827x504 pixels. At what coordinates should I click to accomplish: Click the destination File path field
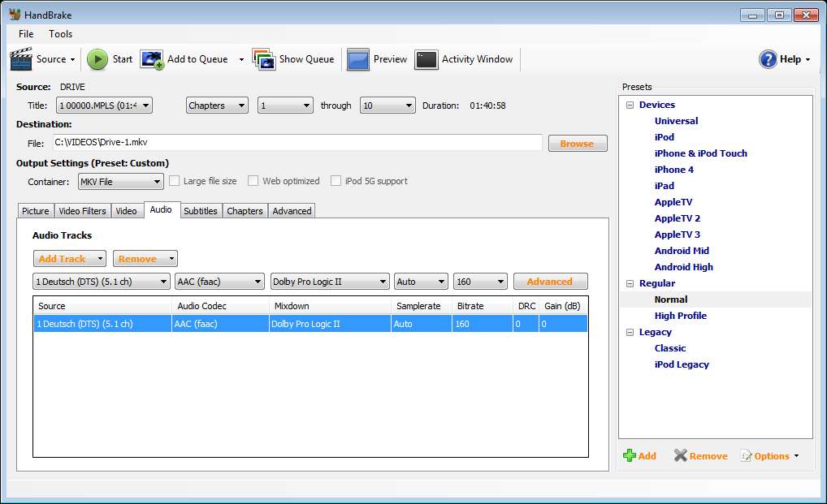tap(297, 143)
